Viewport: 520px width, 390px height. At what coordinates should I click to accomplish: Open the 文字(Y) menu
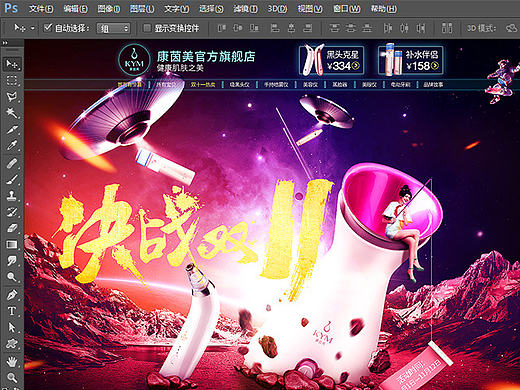[x=176, y=8]
